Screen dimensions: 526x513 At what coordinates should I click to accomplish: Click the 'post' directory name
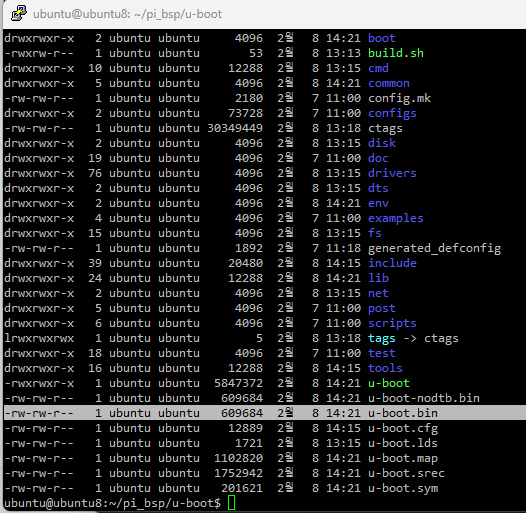click(382, 308)
